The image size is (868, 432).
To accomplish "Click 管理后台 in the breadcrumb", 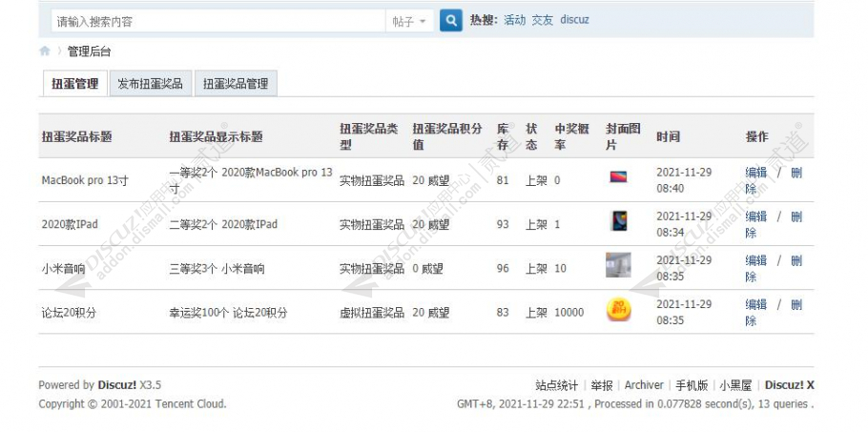I will (x=89, y=52).
